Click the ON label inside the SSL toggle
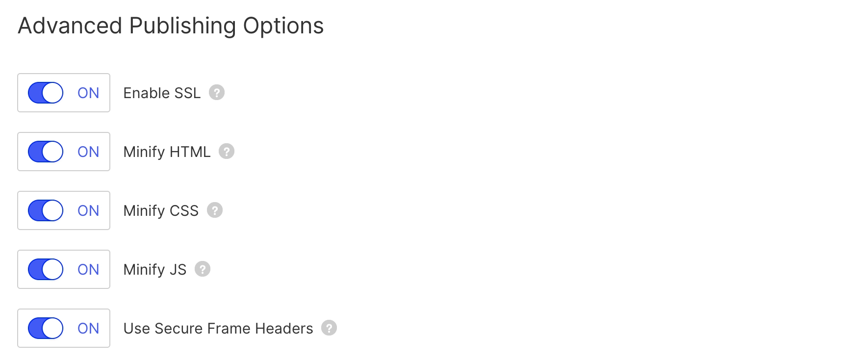Screen dimensions: 868x362 (88, 93)
